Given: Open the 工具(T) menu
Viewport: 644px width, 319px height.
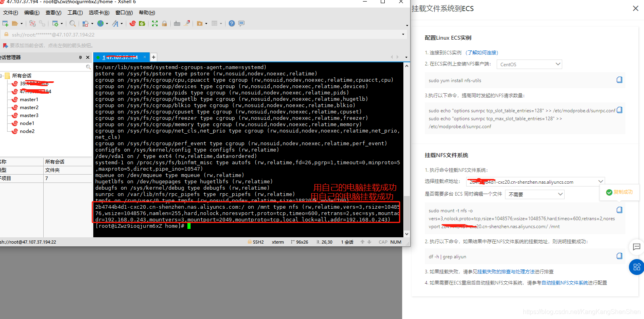Looking at the screenshot, I should pyautogui.click(x=75, y=13).
